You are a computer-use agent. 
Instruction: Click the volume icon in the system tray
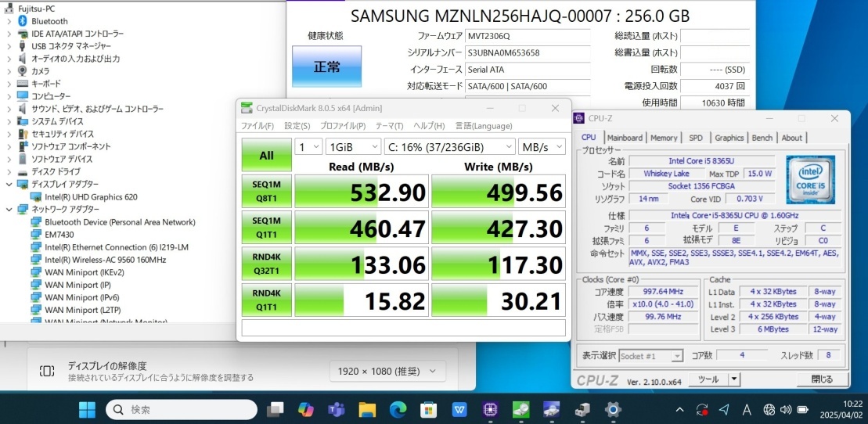[x=786, y=410]
